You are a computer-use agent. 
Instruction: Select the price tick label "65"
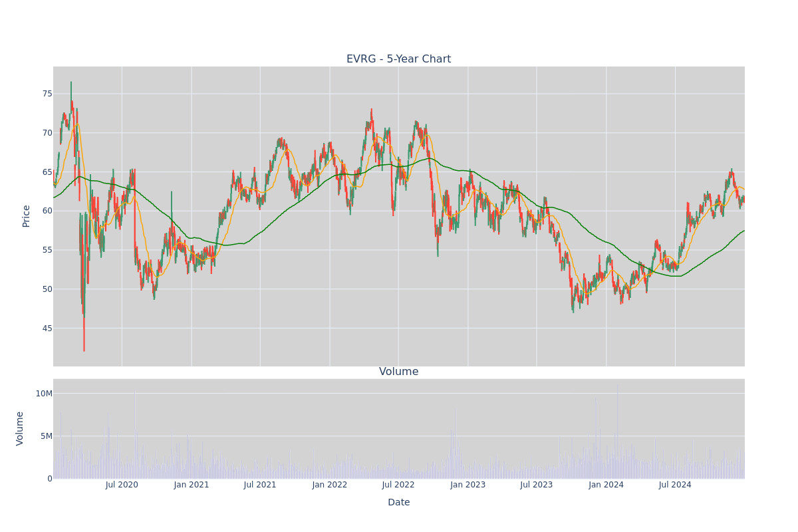click(x=47, y=172)
